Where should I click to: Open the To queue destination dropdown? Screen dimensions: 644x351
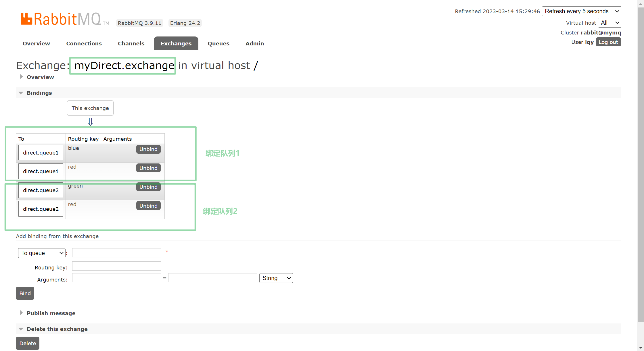coord(42,253)
